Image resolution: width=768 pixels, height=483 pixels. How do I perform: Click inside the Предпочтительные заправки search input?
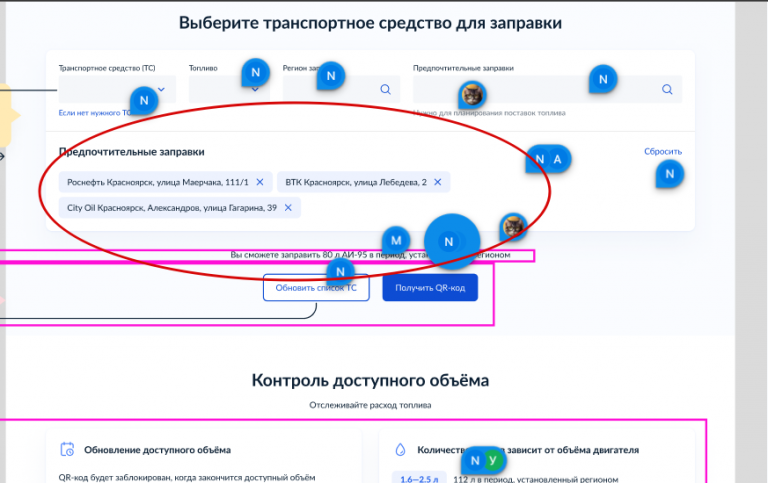pos(548,89)
